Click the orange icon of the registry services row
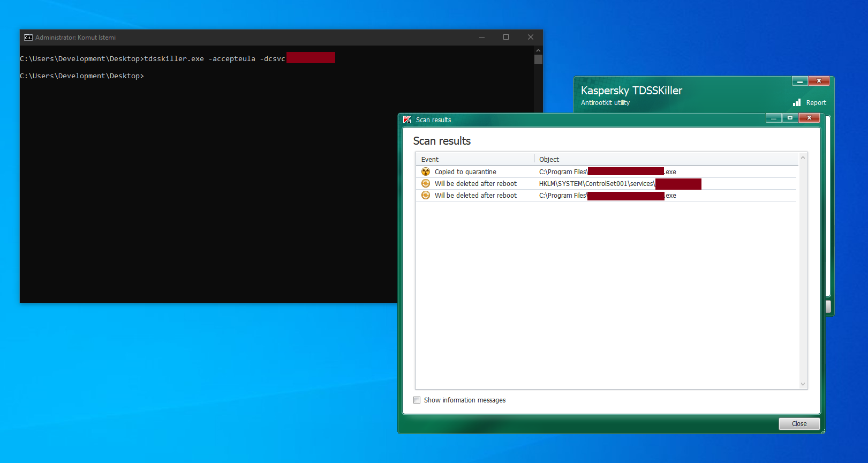868x463 pixels. tap(426, 183)
